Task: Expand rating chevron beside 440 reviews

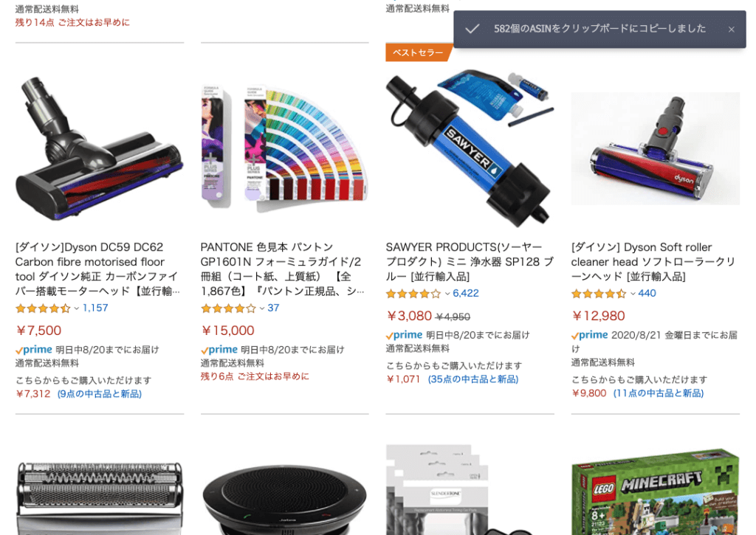Action: click(633, 294)
